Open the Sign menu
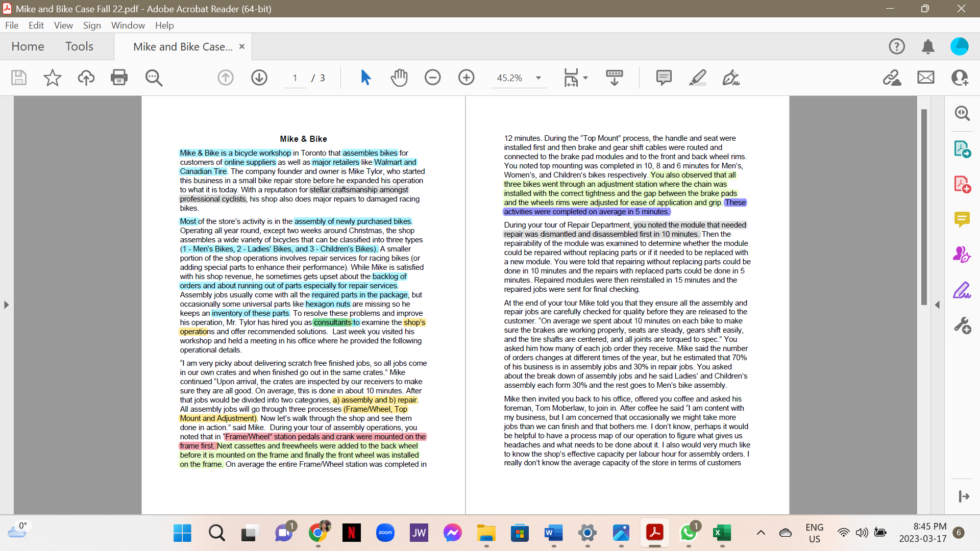This screenshot has width=980, height=551. pos(92,25)
